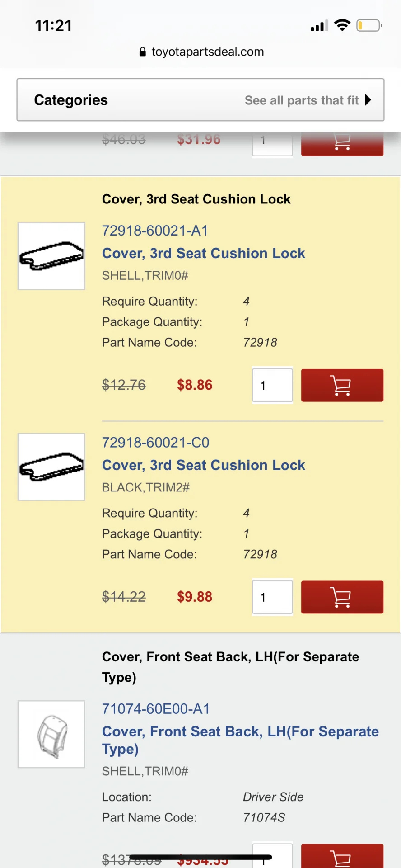
Task: Open part number 72918-60021-C0 link
Action: [x=155, y=442]
